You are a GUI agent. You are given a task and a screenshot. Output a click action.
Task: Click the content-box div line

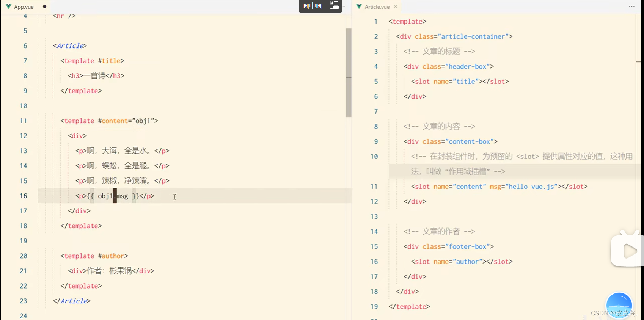(451, 141)
